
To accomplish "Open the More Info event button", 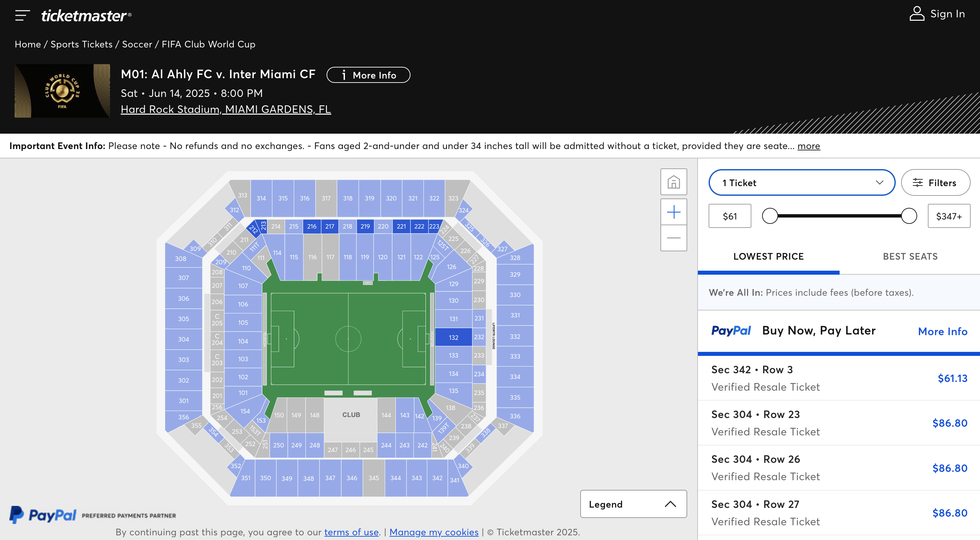I will pos(368,75).
